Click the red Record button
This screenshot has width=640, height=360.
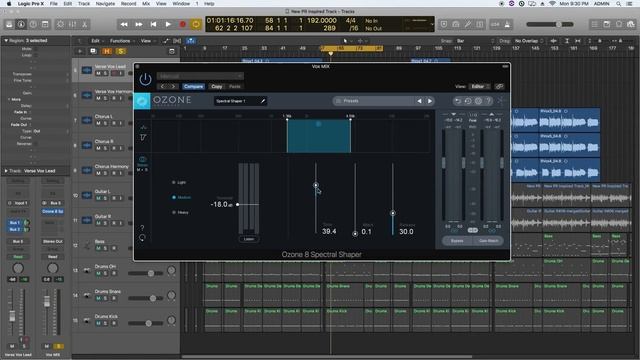point(182,24)
